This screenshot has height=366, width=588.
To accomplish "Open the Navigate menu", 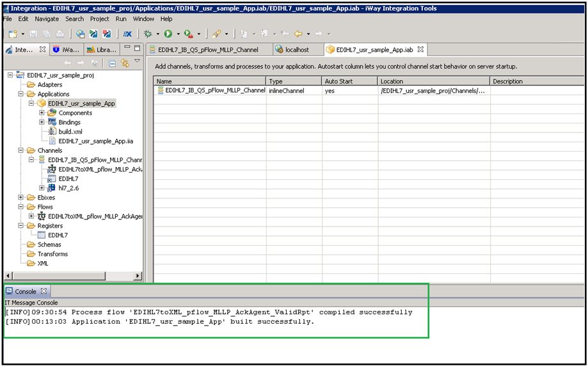I will point(47,19).
